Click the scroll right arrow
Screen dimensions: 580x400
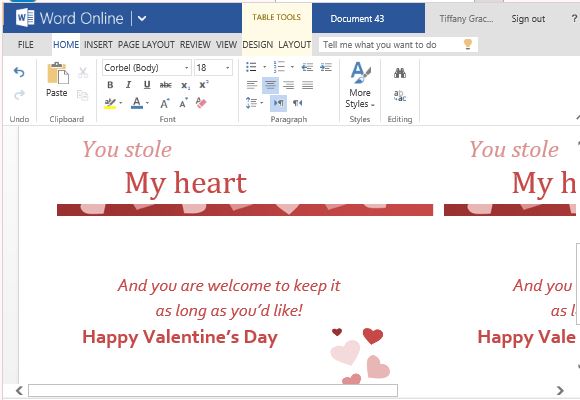(x=560, y=390)
